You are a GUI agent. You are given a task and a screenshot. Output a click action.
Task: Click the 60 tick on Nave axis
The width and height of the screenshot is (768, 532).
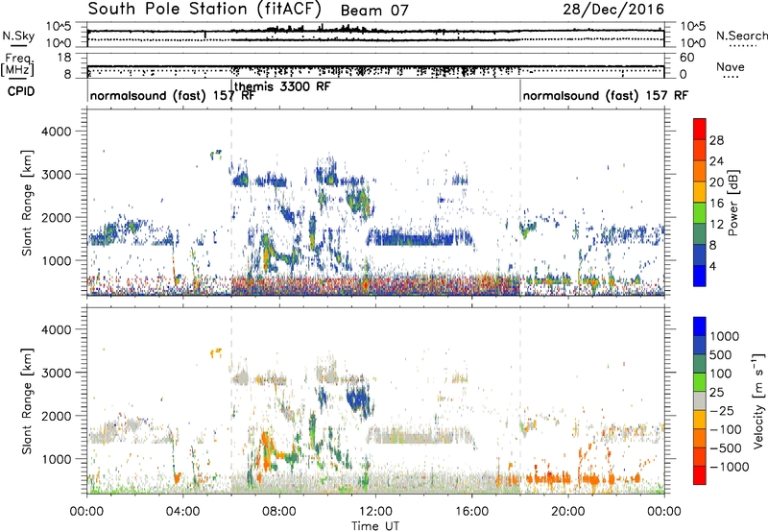686,58
